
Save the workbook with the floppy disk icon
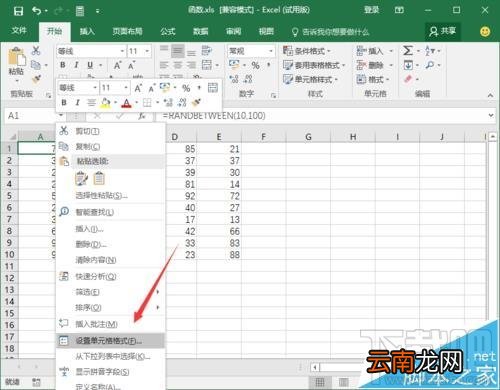(18, 11)
